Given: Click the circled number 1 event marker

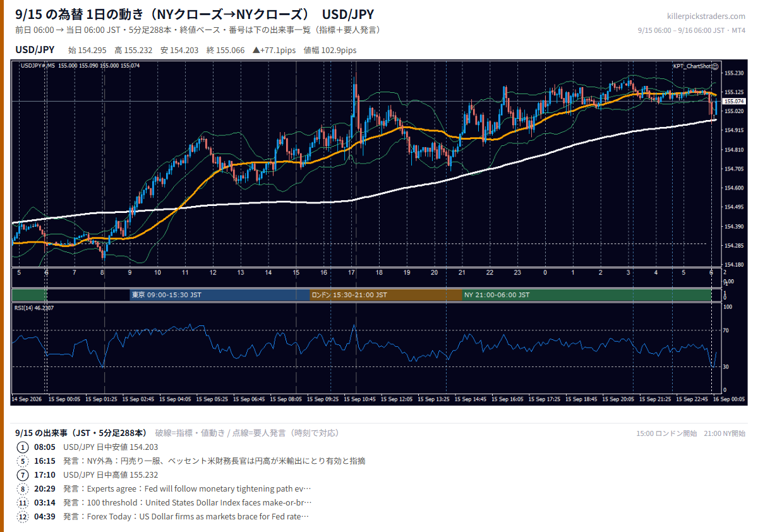Looking at the screenshot, I should [x=23, y=447].
